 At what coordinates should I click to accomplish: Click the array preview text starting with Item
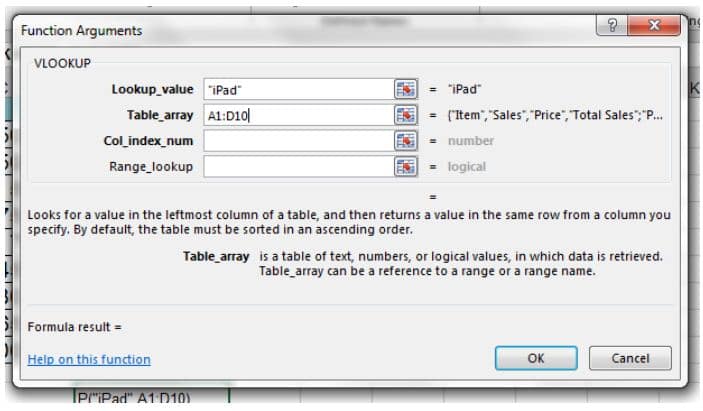555,115
